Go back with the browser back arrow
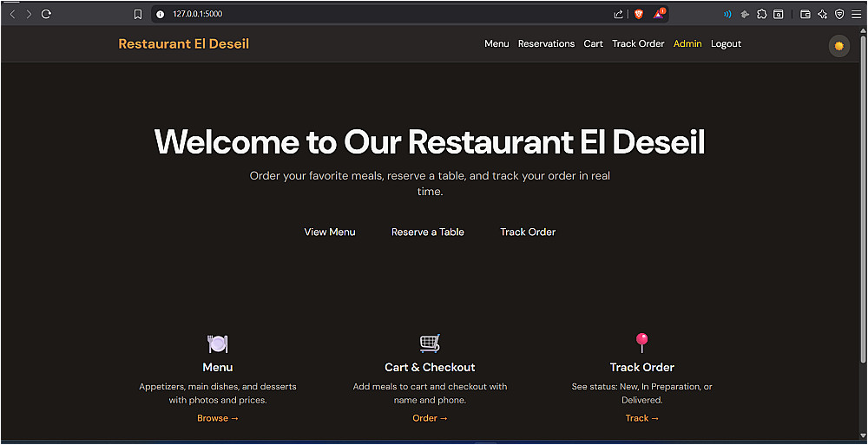The width and height of the screenshot is (868, 445). 13,15
